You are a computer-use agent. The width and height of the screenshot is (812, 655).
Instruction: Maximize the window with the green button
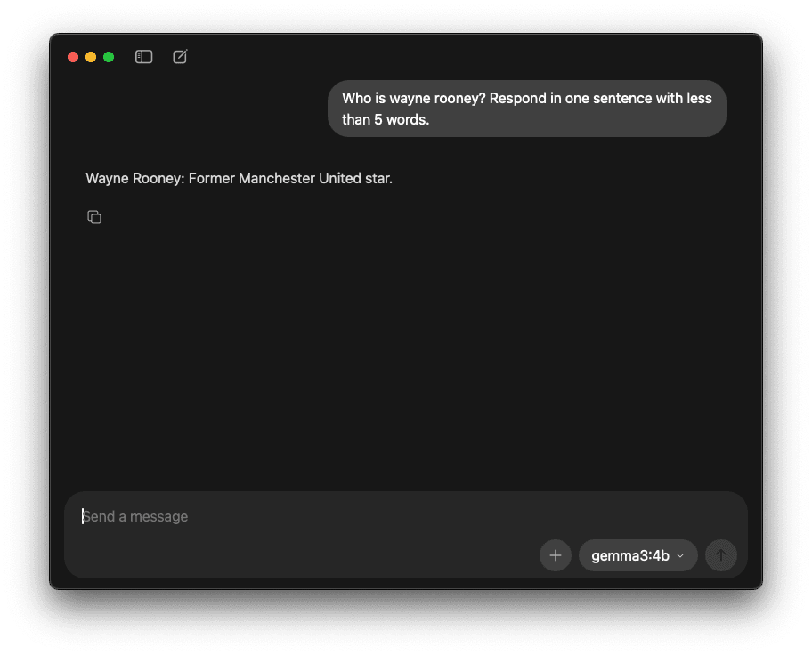click(x=109, y=57)
